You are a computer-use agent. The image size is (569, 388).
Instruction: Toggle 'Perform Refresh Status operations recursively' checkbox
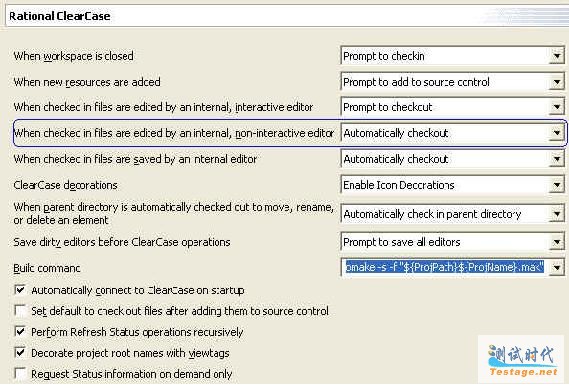[x=20, y=332]
